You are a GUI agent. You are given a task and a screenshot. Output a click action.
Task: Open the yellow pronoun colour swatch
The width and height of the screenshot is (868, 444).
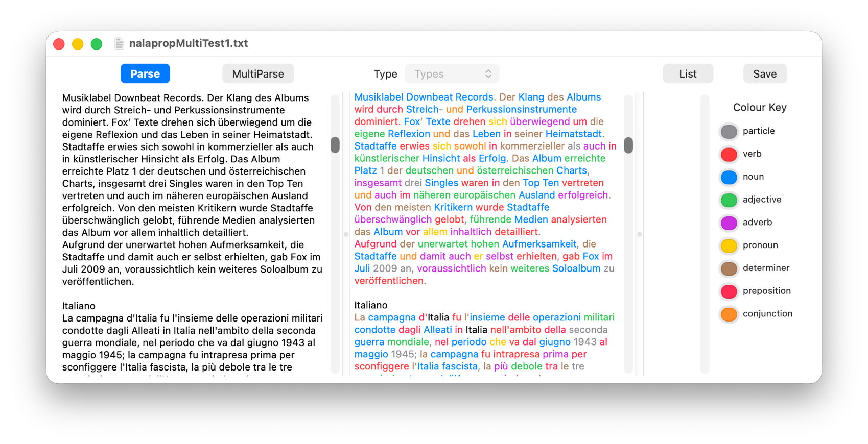[x=729, y=245]
